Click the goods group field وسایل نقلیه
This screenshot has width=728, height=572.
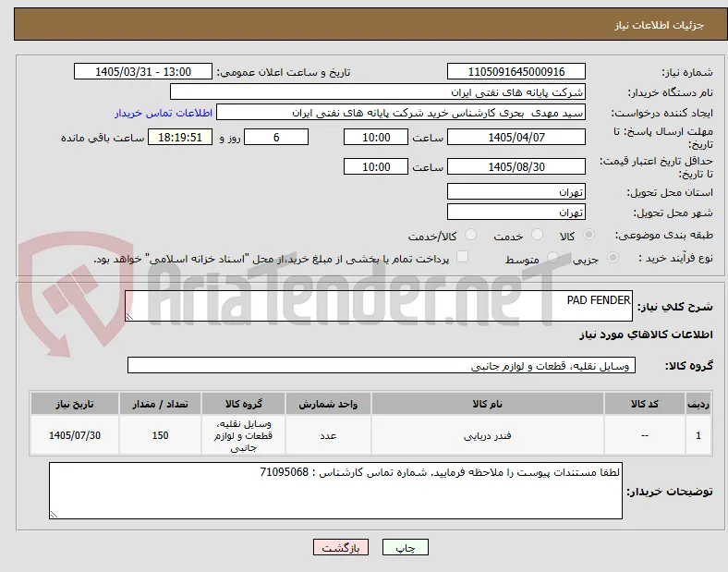point(382,365)
